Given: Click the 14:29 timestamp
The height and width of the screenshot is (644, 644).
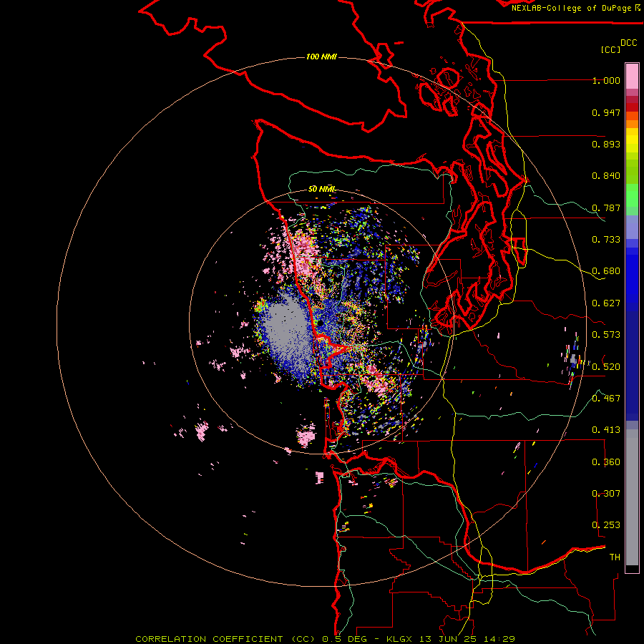Looking at the screenshot, I should click(499, 639).
